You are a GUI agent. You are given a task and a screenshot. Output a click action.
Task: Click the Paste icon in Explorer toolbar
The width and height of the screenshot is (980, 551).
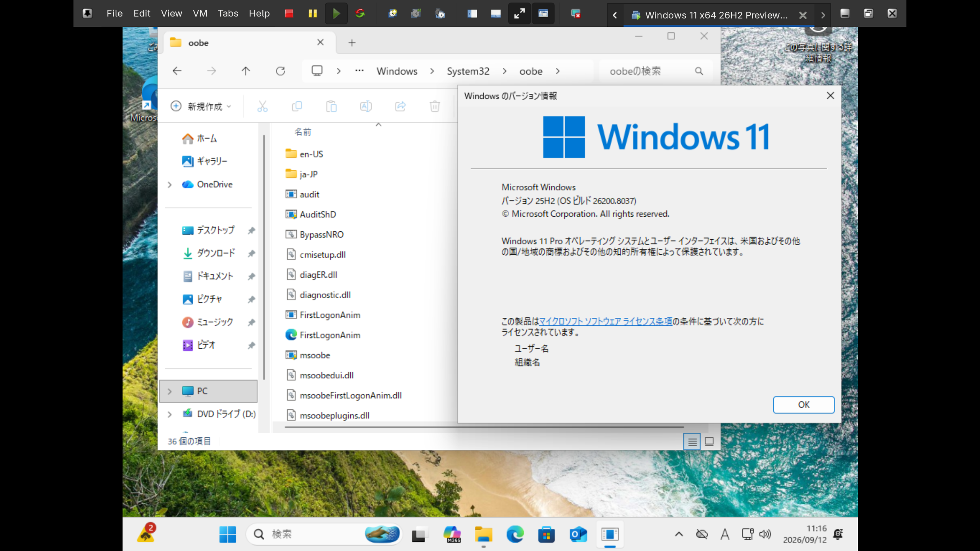(331, 106)
